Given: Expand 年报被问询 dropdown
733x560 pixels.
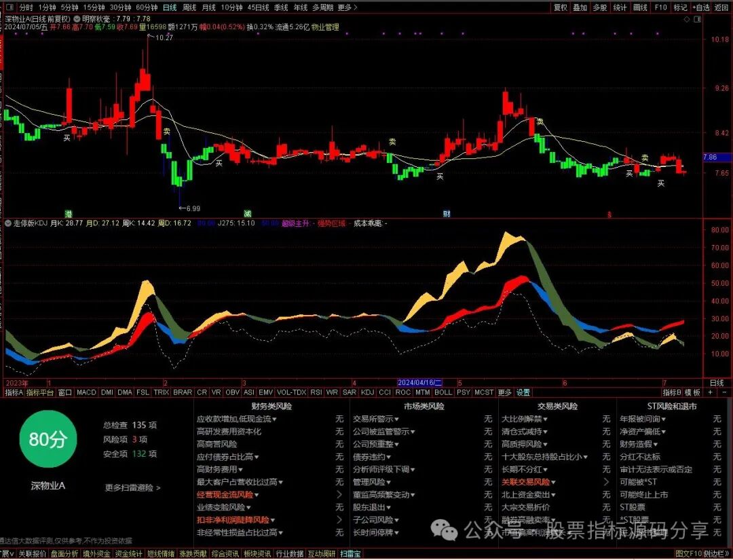Looking at the screenshot, I should (x=643, y=419).
